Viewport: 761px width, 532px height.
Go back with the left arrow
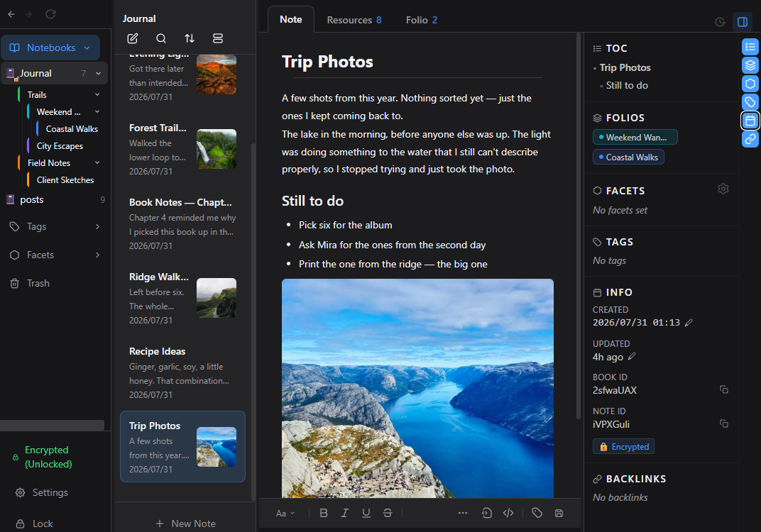click(11, 14)
